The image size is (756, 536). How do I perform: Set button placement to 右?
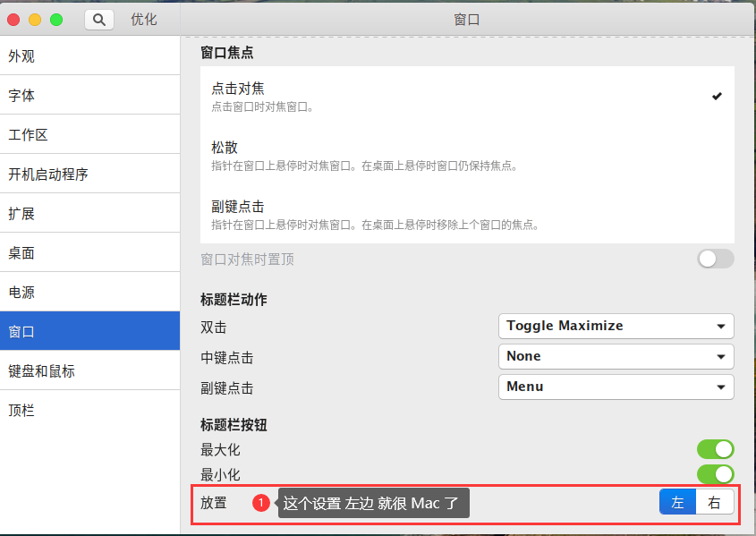click(715, 502)
